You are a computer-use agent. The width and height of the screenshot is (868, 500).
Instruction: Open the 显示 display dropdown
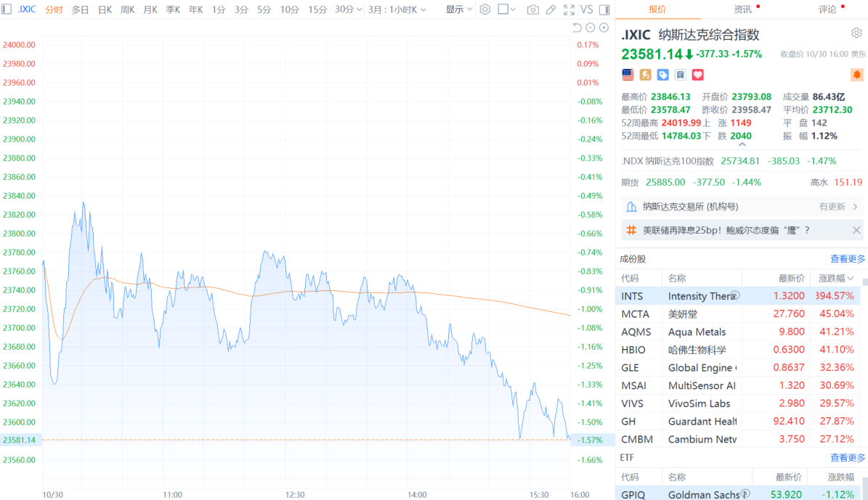tap(459, 9)
